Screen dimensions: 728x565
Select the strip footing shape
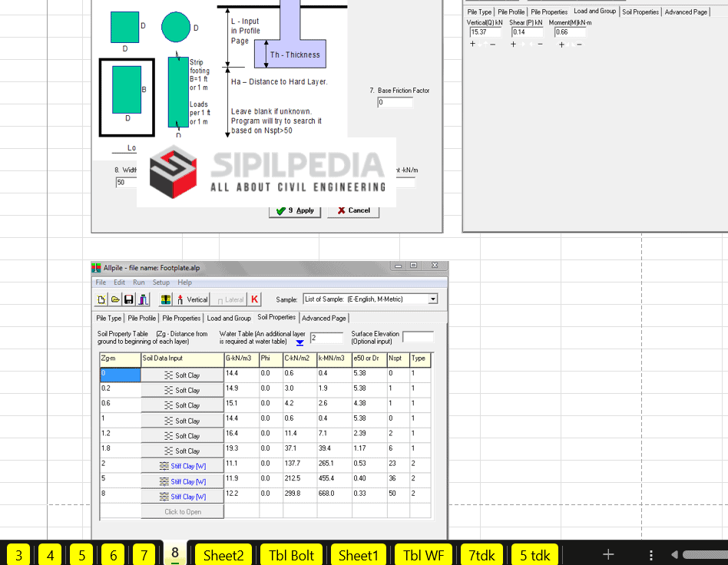(x=178, y=91)
